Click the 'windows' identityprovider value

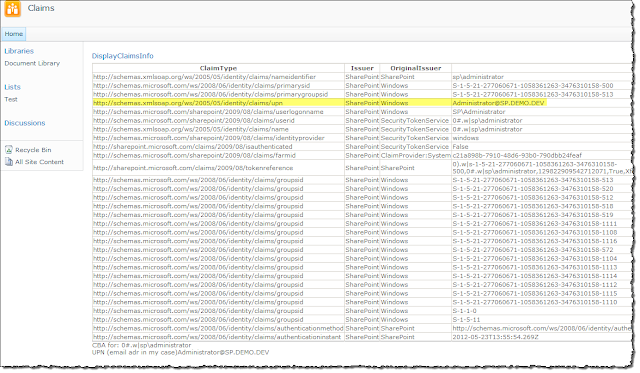[x=466, y=138]
